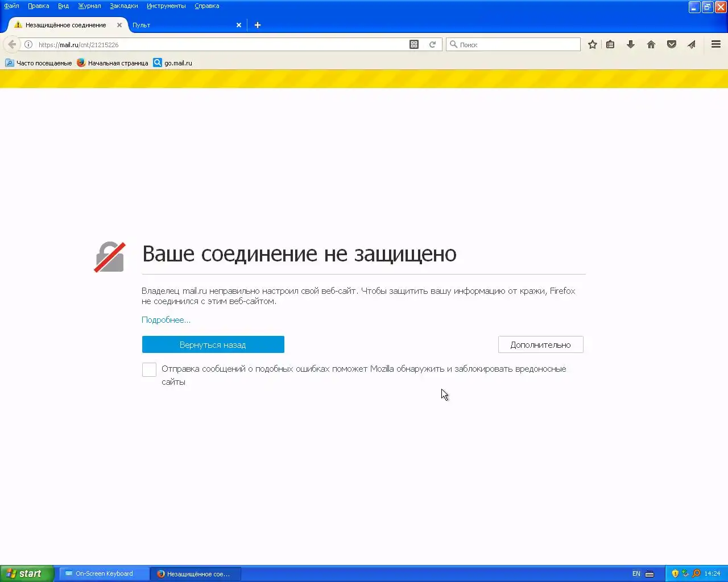Click the paper plane send icon
Screen dimensions: 728x582
pos(692,44)
